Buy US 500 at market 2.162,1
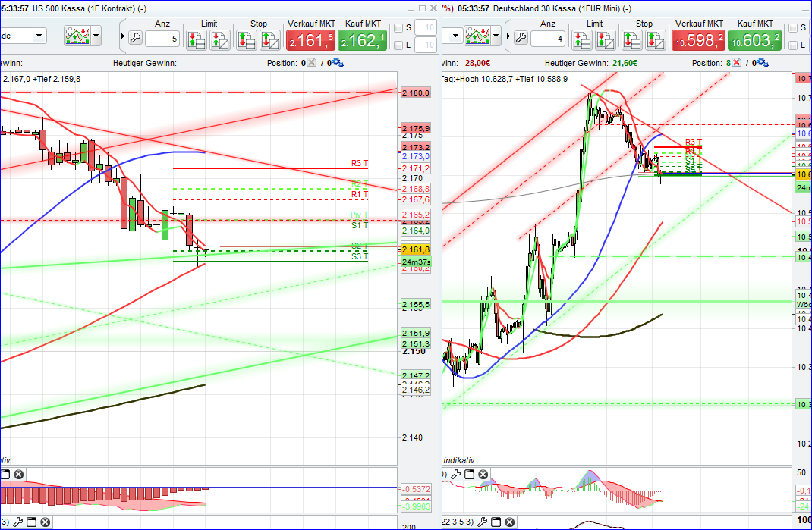812x530 pixels. 363,40
